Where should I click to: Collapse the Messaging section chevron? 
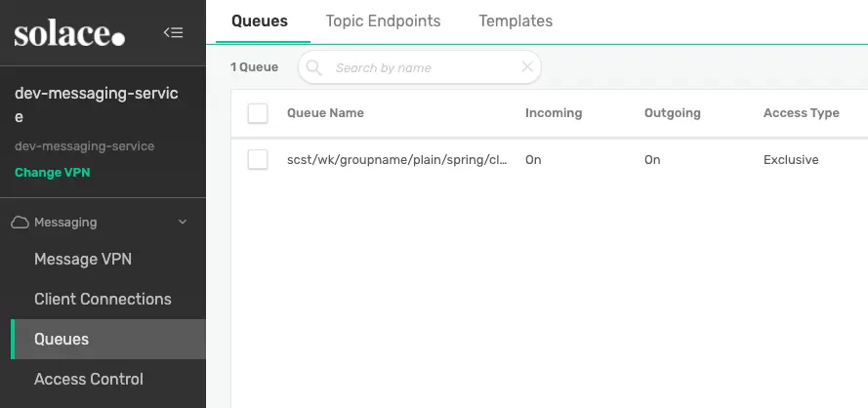(x=182, y=223)
